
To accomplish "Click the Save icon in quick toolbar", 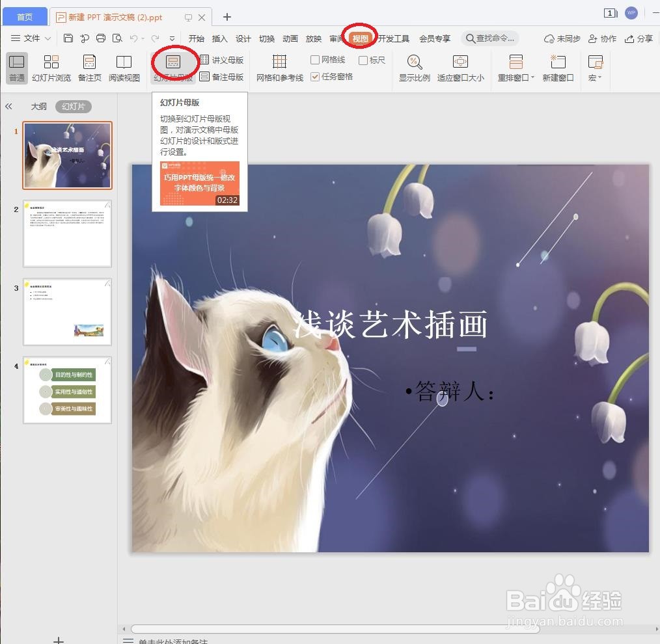I will pyautogui.click(x=68, y=38).
